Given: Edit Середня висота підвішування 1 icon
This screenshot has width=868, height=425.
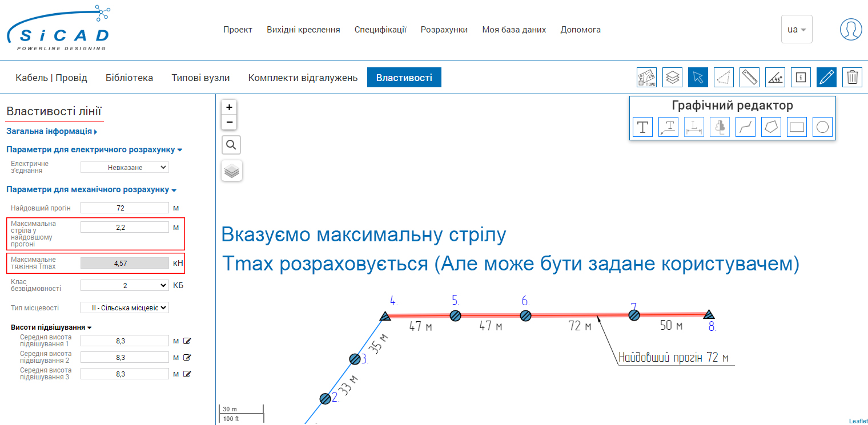Looking at the screenshot, I should tap(187, 341).
